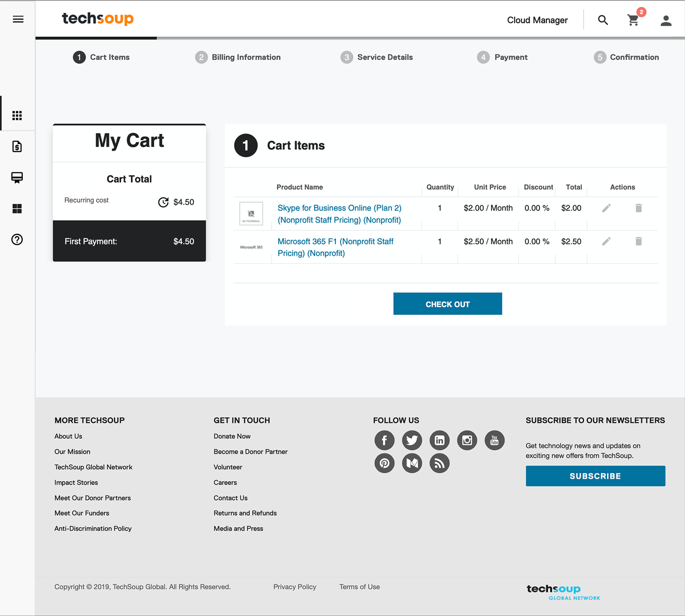
Task: Edit the Skype for Business Online item
Action: [x=606, y=208]
